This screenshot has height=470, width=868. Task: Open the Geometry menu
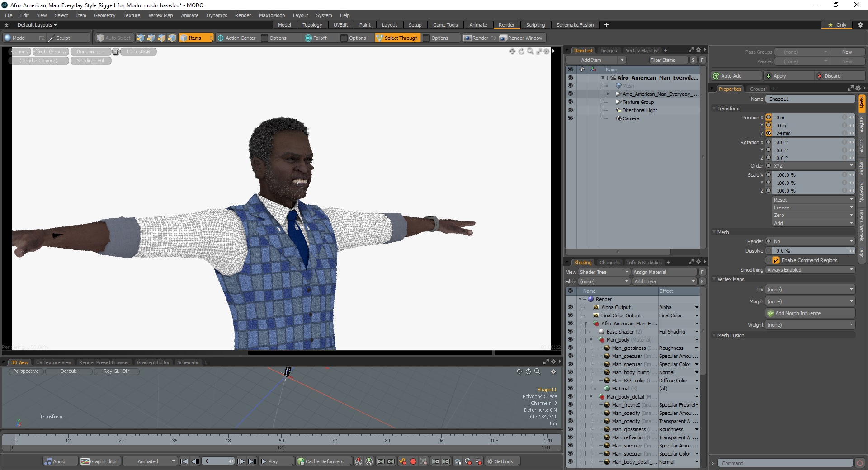pyautogui.click(x=104, y=15)
